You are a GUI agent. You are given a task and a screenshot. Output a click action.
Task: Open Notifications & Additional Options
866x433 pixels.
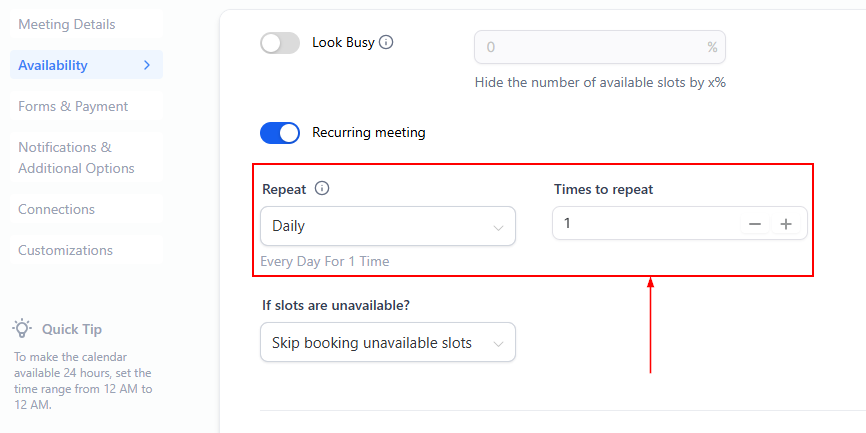[76, 158]
